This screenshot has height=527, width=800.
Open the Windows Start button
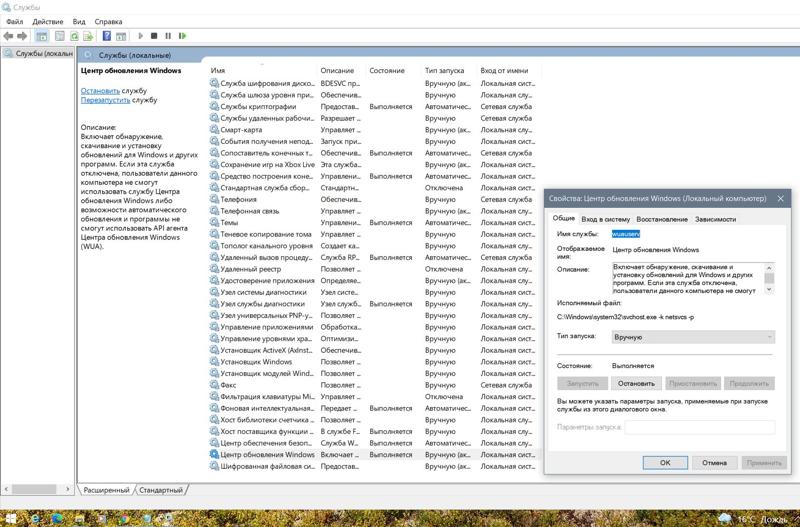pyautogui.click(x=10, y=519)
